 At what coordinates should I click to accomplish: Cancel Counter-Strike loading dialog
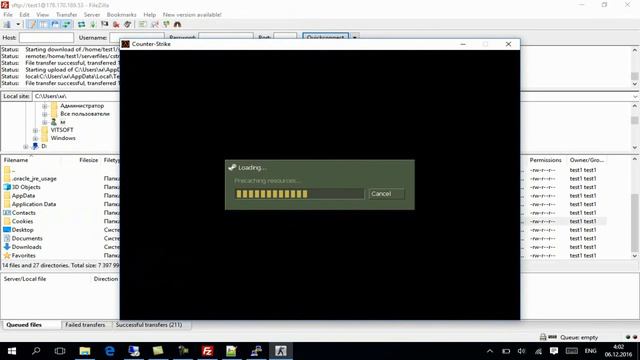(386, 194)
